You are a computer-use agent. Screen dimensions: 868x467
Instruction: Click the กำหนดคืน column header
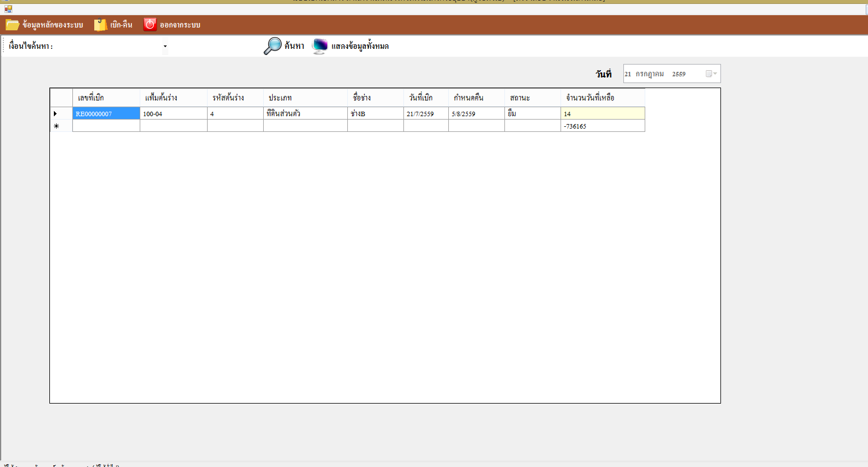pos(476,98)
